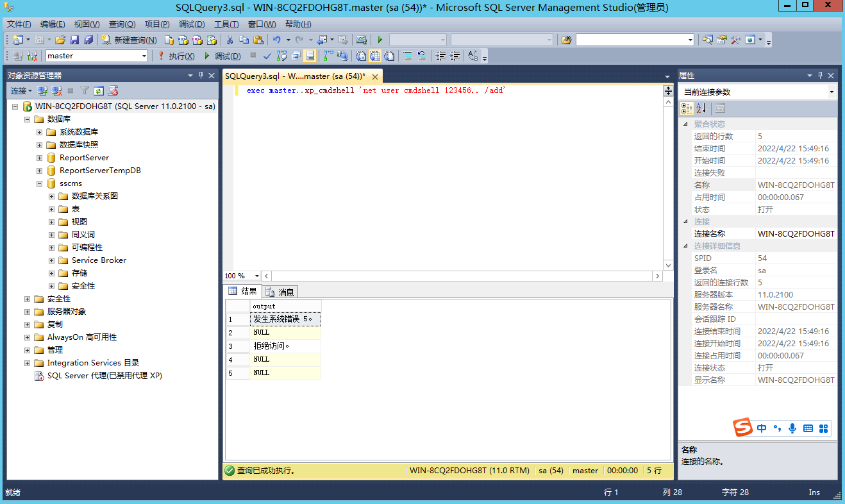Click the Comment out selected lines icon
This screenshot has width=845, height=504.
[x=407, y=56]
